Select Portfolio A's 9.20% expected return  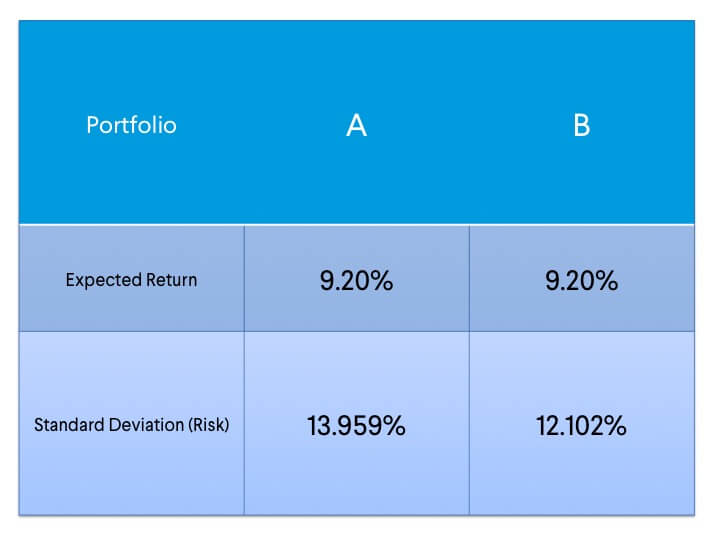point(356,281)
